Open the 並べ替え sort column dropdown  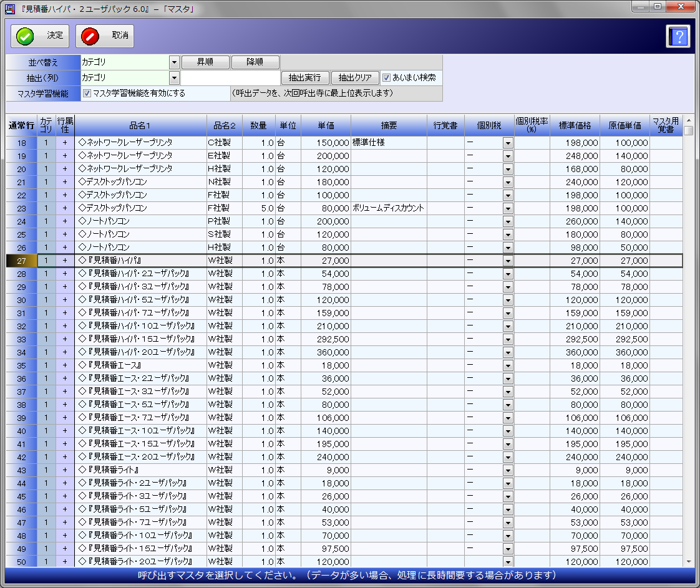pos(174,62)
